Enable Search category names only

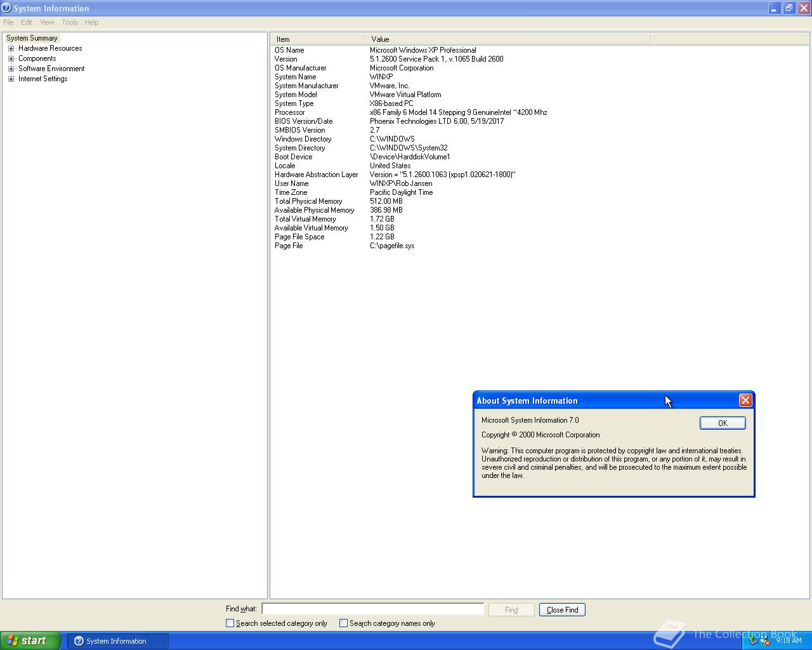tap(343, 623)
